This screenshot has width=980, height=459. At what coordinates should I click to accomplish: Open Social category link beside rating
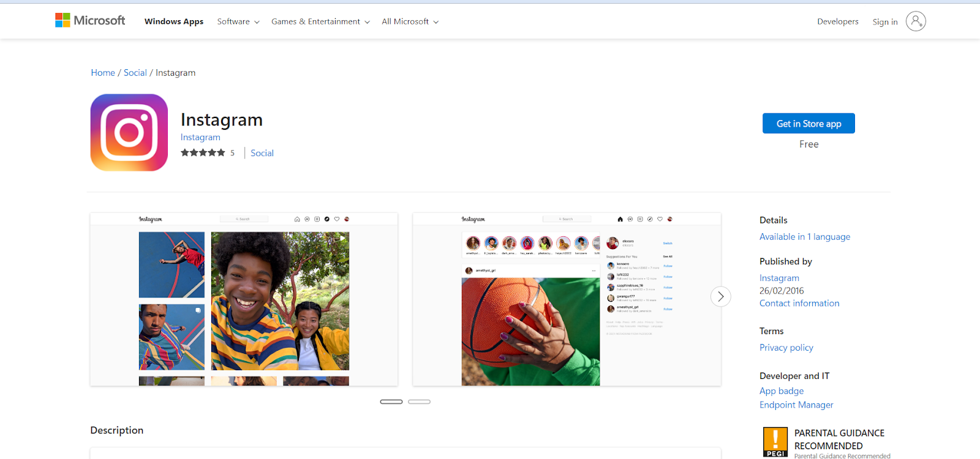point(262,153)
